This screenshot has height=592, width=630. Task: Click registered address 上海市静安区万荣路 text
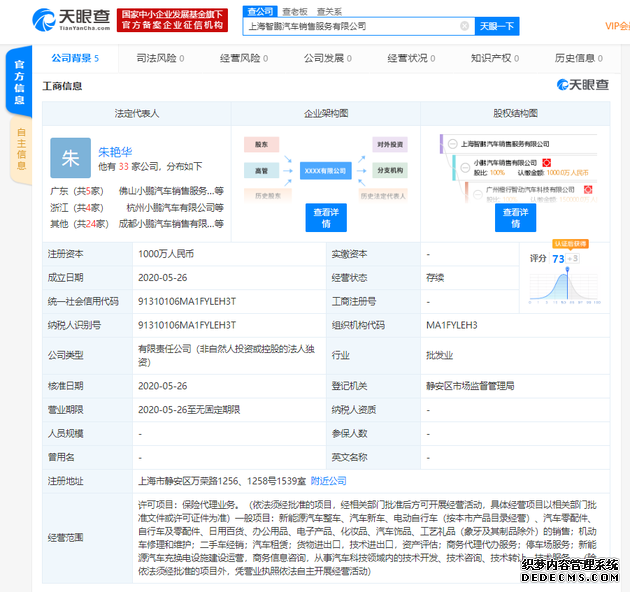click(222, 481)
